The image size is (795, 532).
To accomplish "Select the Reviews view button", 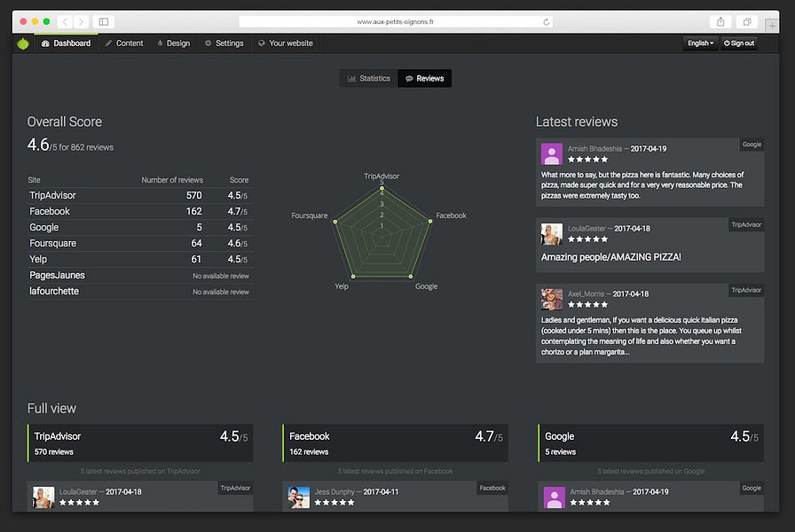I will pos(425,79).
